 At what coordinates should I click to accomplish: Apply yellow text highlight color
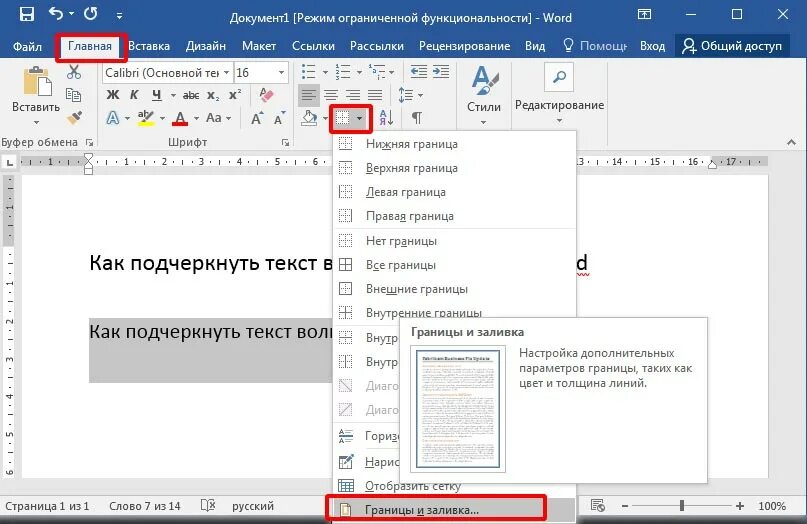(146, 118)
